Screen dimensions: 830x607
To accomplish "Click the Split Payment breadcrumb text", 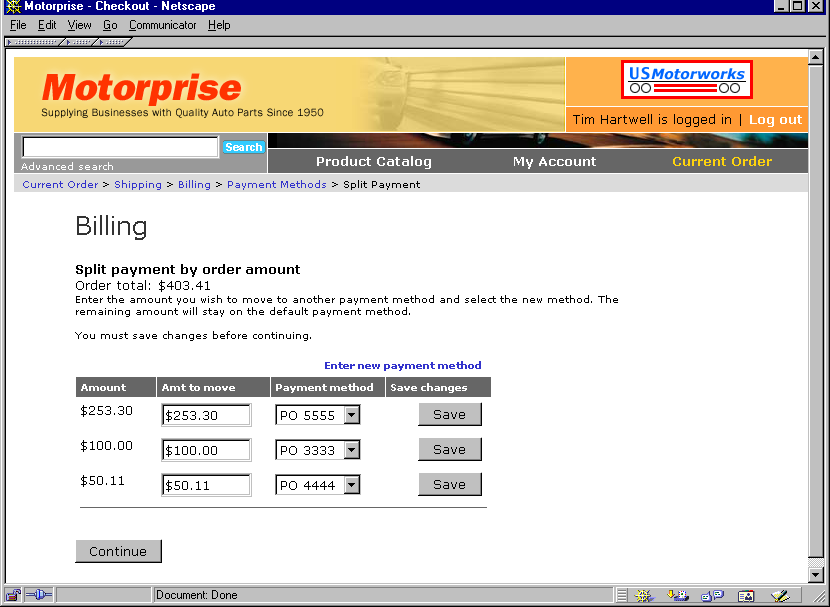I will [x=382, y=184].
